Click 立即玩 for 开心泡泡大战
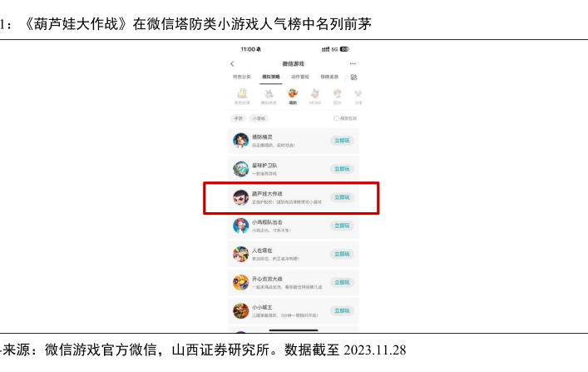 [x=342, y=282]
